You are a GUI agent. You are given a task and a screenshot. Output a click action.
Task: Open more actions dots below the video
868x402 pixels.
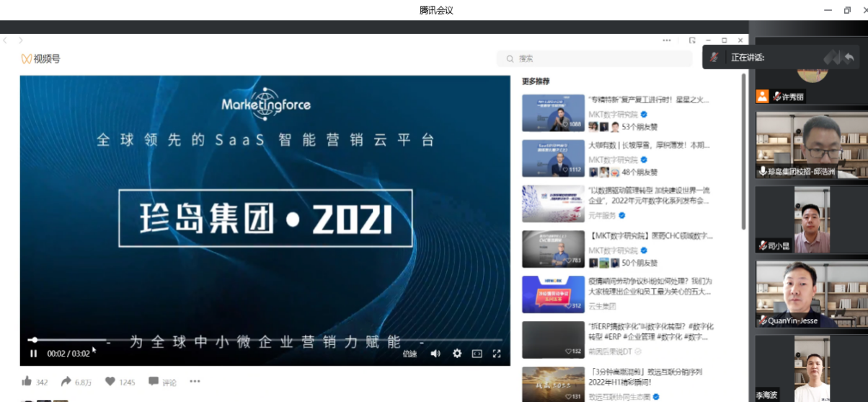click(x=195, y=381)
